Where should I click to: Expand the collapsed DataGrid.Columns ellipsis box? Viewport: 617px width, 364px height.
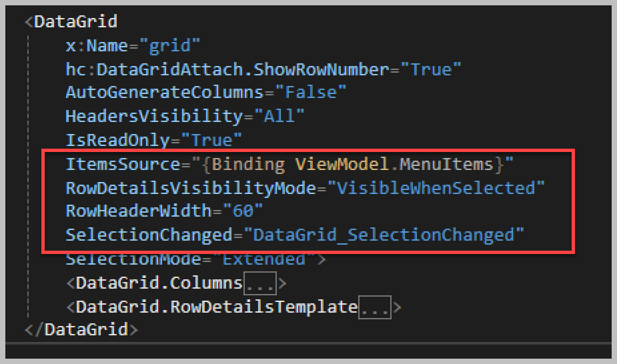point(259,283)
